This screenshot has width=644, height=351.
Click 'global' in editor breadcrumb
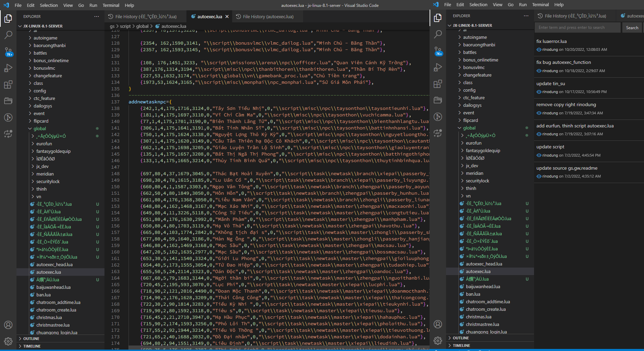click(142, 26)
